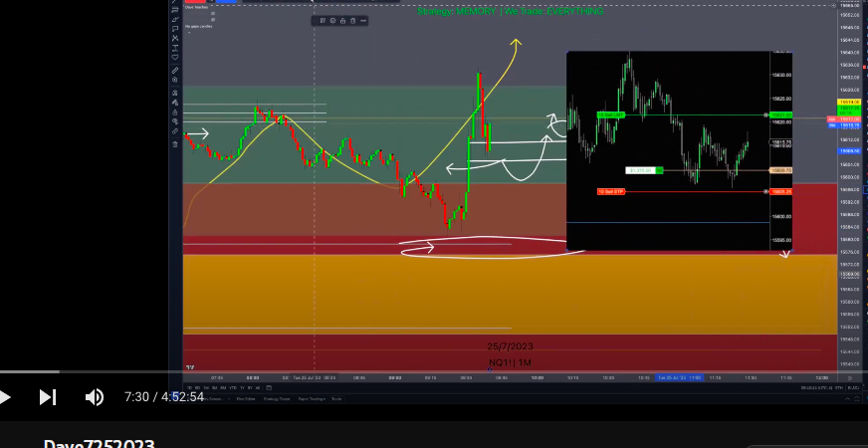Set chart range to 5Y
The height and width of the screenshot is (448, 868).
tap(250, 387)
